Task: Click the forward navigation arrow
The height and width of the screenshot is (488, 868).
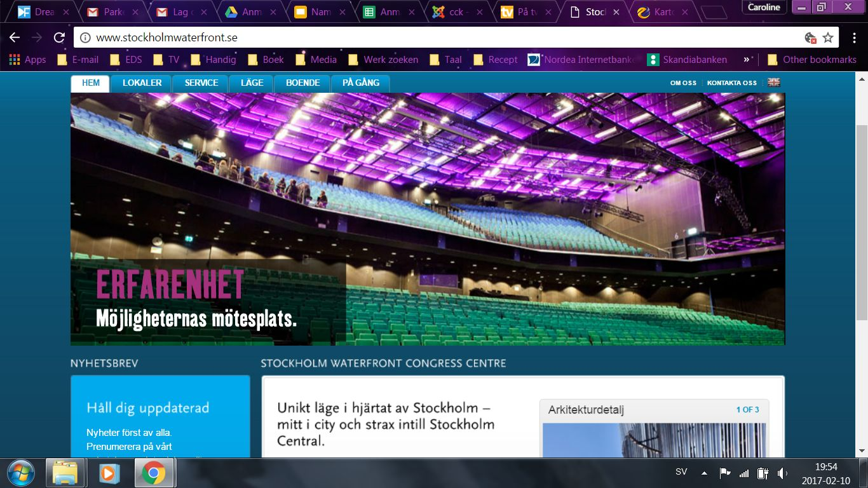Action: tap(36, 37)
